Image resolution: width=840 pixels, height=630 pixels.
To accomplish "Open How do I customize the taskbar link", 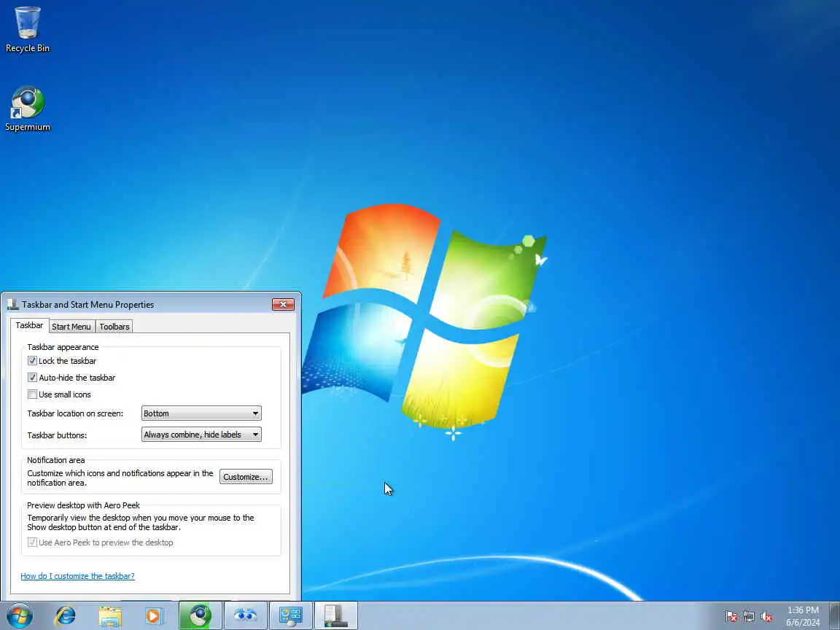I will [x=78, y=576].
